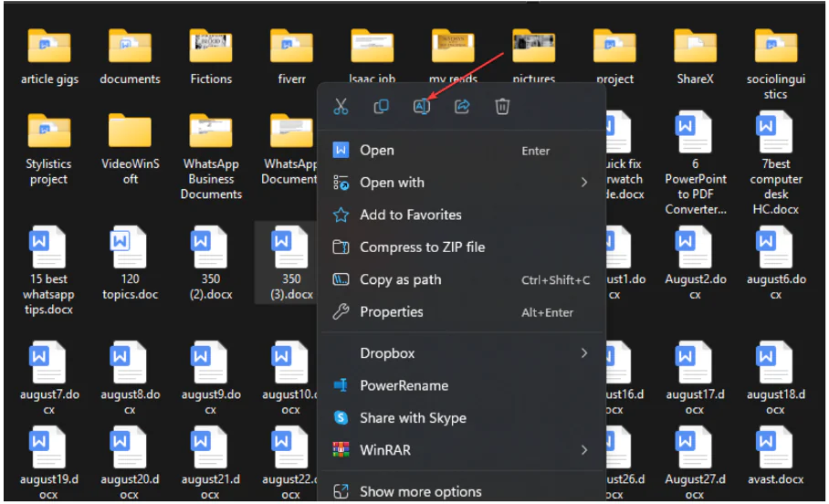
Task: Click the Copy icon in context menu
Action: click(x=381, y=107)
